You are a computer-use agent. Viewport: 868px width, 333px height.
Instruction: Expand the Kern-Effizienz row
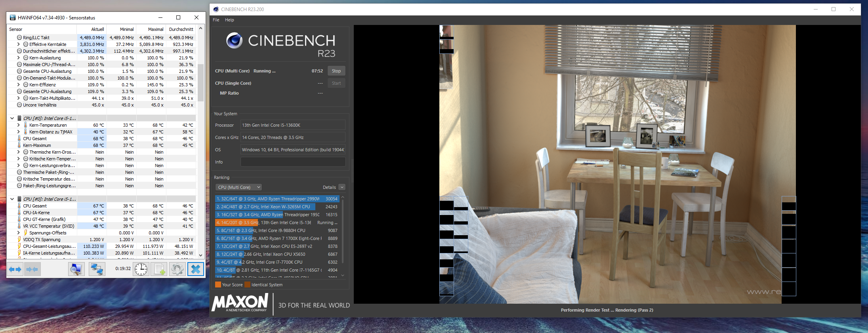tap(19, 85)
